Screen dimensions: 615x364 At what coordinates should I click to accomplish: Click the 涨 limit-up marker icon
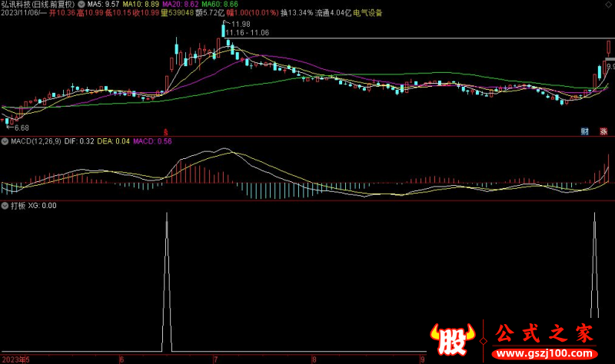coord(603,131)
